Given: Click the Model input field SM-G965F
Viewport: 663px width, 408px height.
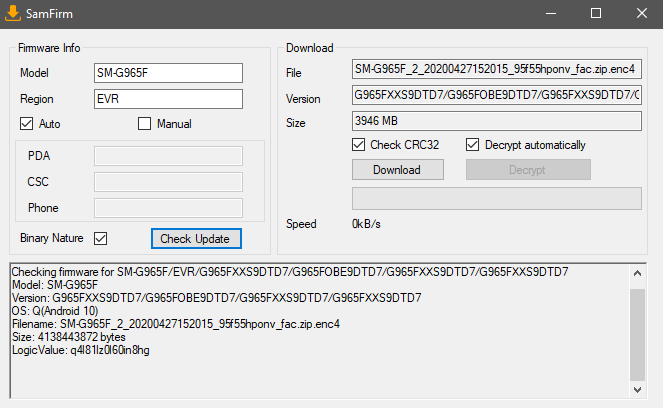Looking at the screenshot, I should [168, 73].
